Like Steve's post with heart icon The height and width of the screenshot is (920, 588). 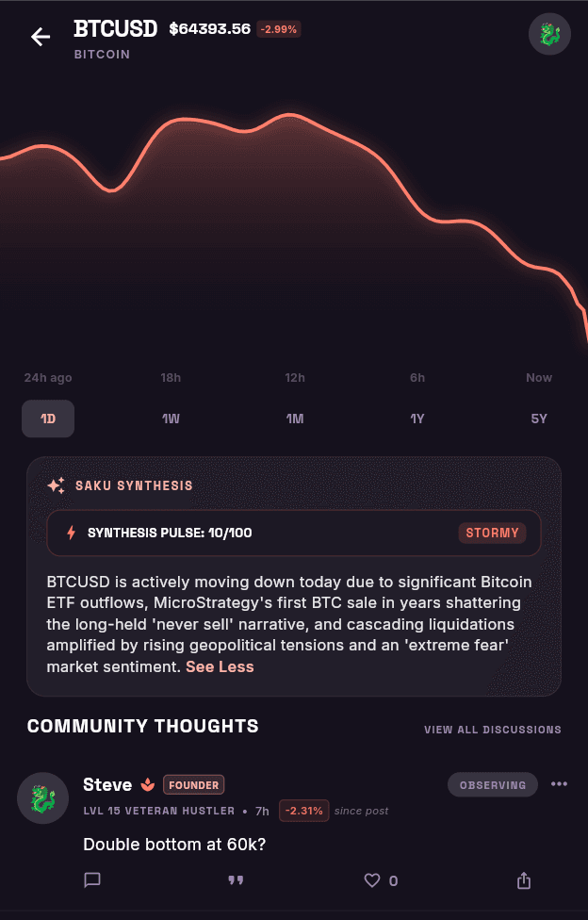[372, 880]
